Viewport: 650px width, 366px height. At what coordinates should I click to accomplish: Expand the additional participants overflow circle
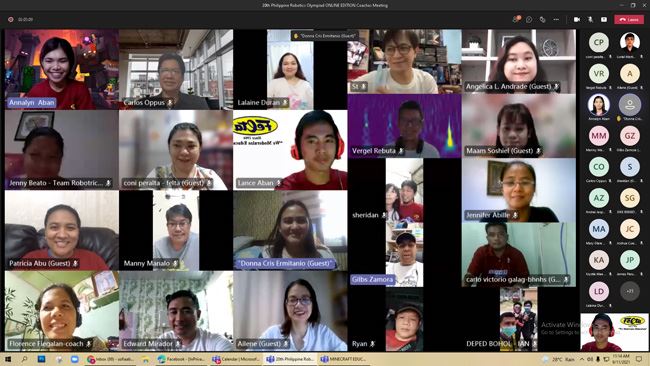coord(630,291)
